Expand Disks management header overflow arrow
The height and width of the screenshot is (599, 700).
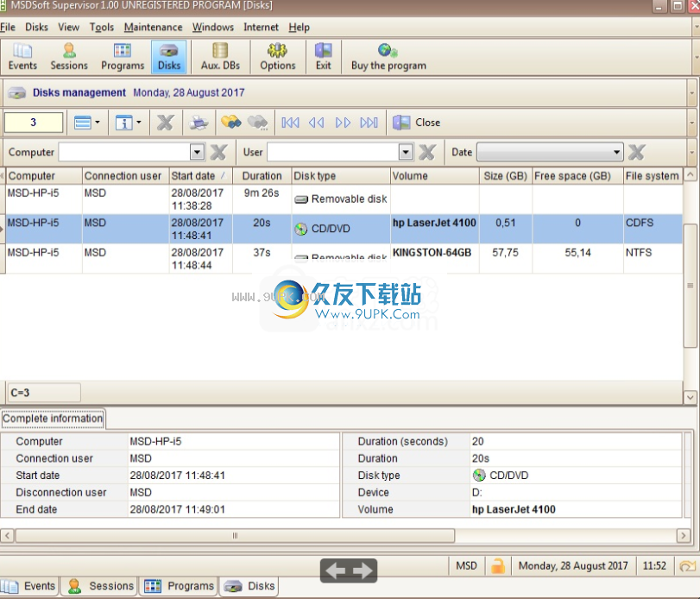click(692, 93)
